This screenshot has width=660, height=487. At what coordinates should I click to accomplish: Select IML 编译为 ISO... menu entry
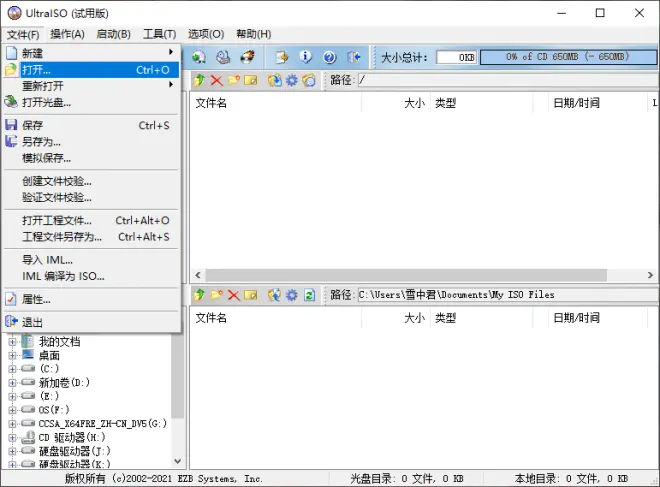[91, 277]
